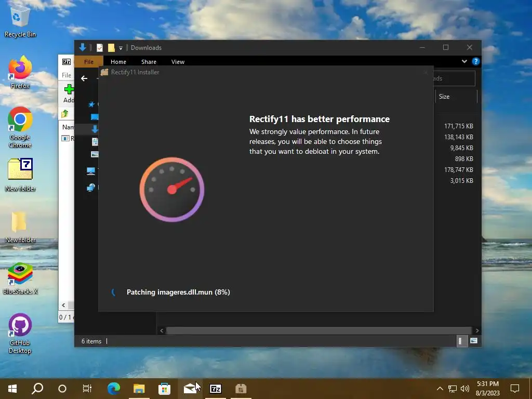Switch to 7-Zip on taskbar
532x399 pixels.
pyautogui.click(x=216, y=389)
